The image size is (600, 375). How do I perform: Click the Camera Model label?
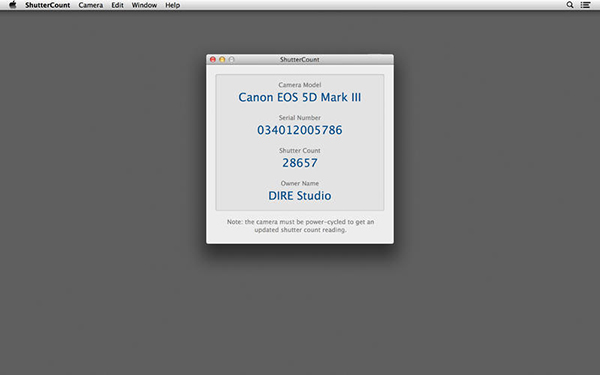coord(300,85)
